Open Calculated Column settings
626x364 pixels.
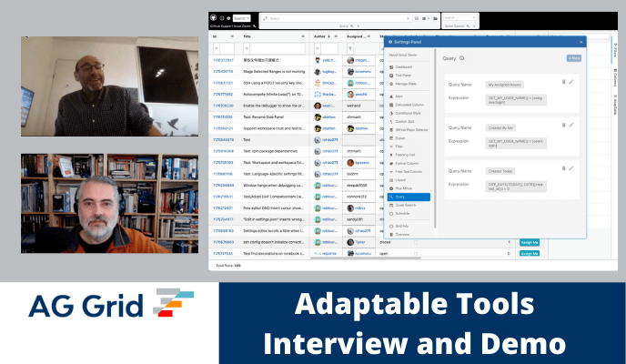click(x=409, y=102)
